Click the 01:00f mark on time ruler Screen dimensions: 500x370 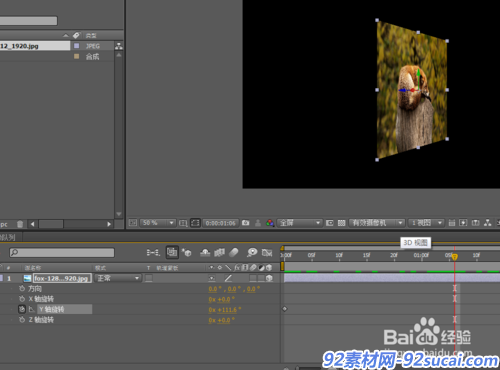[x=421, y=255]
